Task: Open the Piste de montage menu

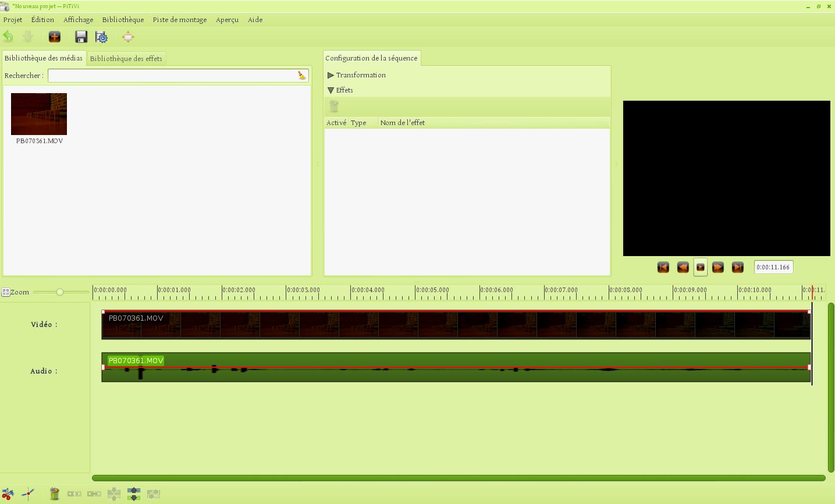Action: click(x=179, y=20)
